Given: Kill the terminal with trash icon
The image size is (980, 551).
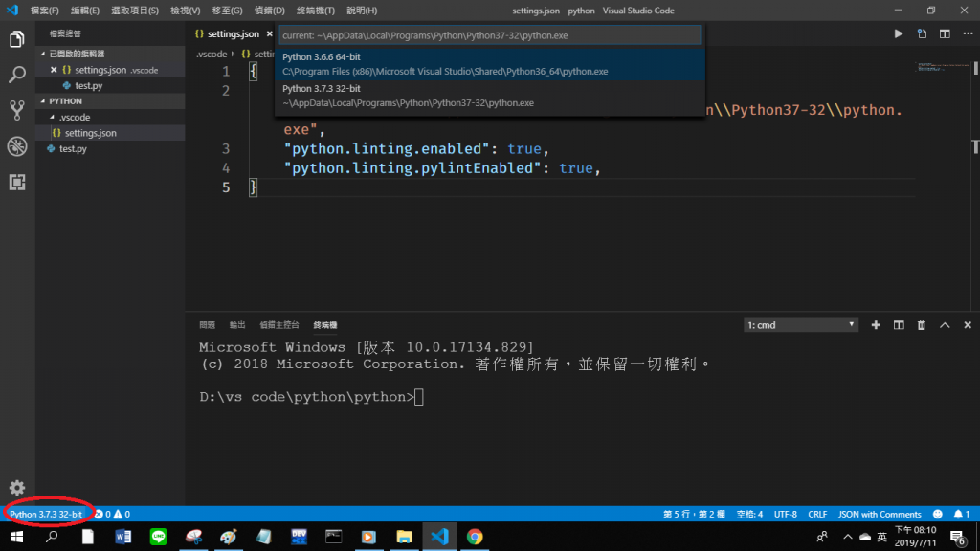Looking at the screenshot, I should (922, 325).
